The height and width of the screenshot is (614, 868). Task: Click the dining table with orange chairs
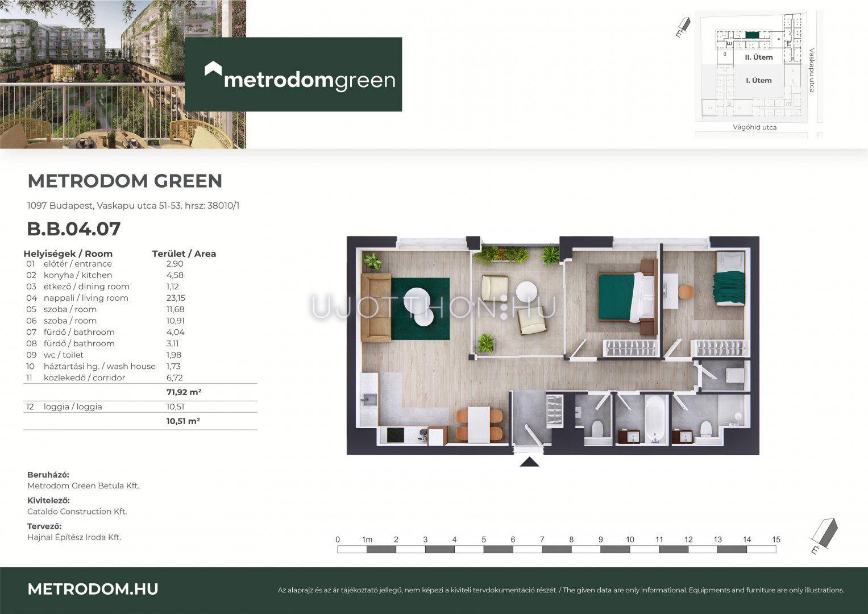tap(480, 424)
